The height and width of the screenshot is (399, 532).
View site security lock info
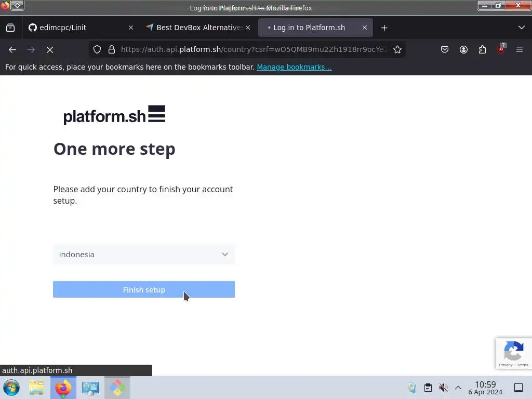(112, 49)
